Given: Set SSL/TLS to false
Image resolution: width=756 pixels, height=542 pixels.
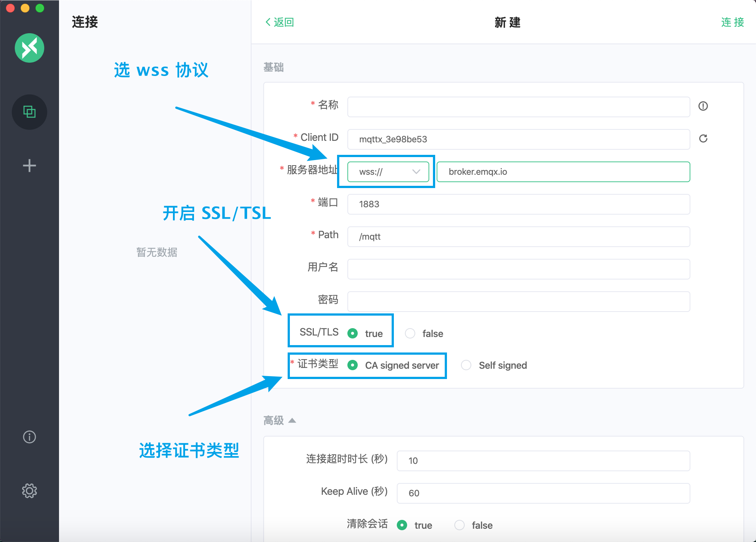Looking at the screenshot, I should (410, 333).
